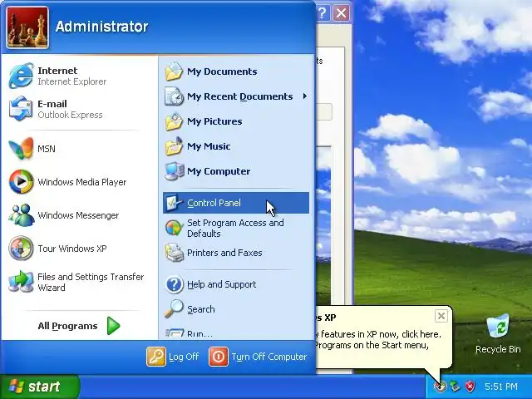Open the Windows Media Player icon
Image resolution: width=532 pixels, height=399 pixels.
click(x=21, y=182)
